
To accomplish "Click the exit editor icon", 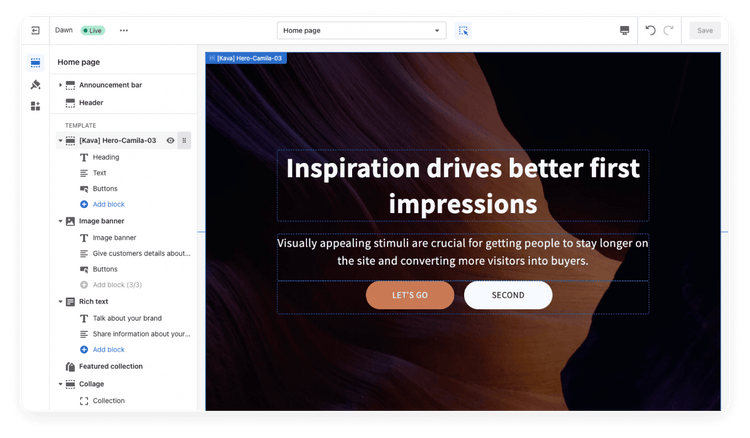I will pyautogui.click(x=36, y=31).
